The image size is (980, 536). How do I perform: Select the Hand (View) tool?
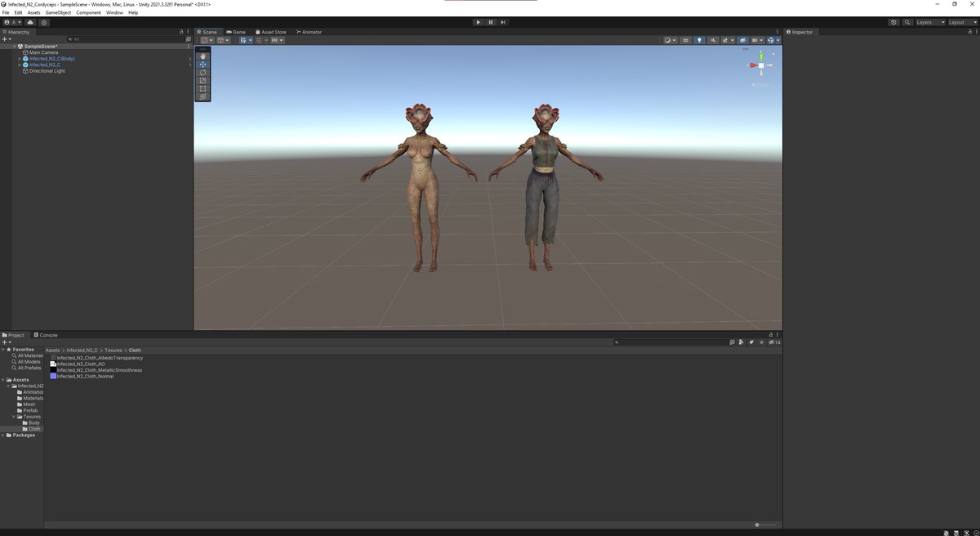[x=203, y=56]
